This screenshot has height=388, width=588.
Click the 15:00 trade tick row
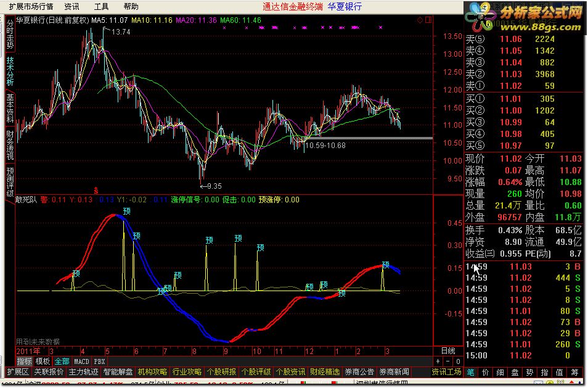click(523, 355)
